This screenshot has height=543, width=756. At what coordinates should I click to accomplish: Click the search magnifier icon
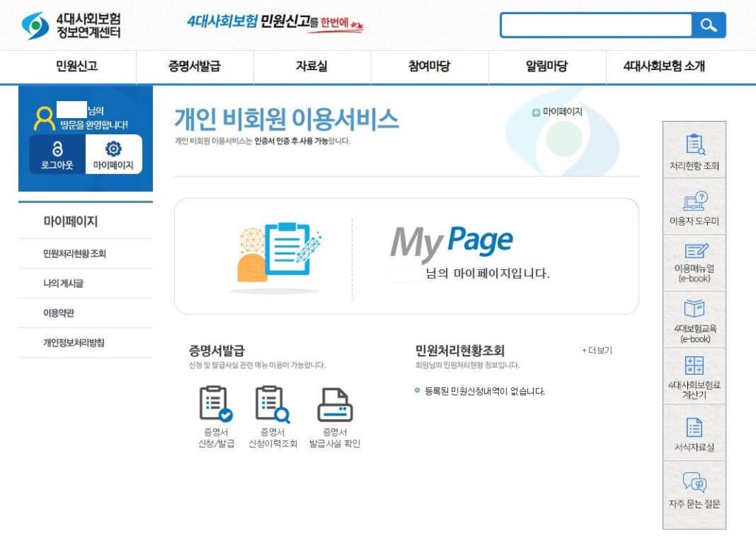(x=707, y=24)
